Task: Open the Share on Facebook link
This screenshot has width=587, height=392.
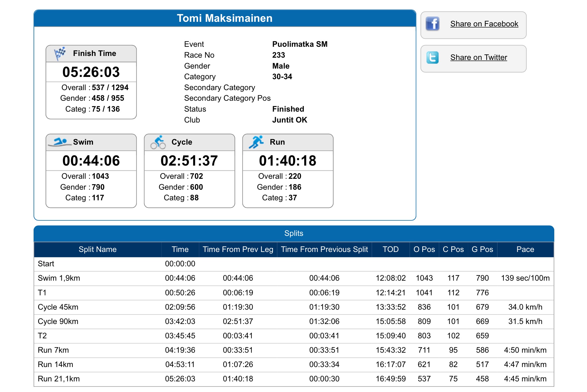Action: point(484,24)
